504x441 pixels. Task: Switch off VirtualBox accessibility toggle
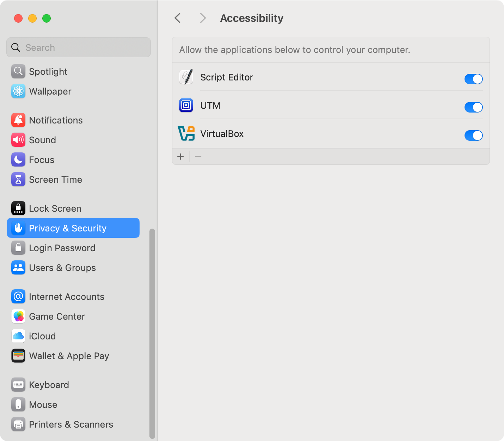pyautogui.click(x=473, y=135)
